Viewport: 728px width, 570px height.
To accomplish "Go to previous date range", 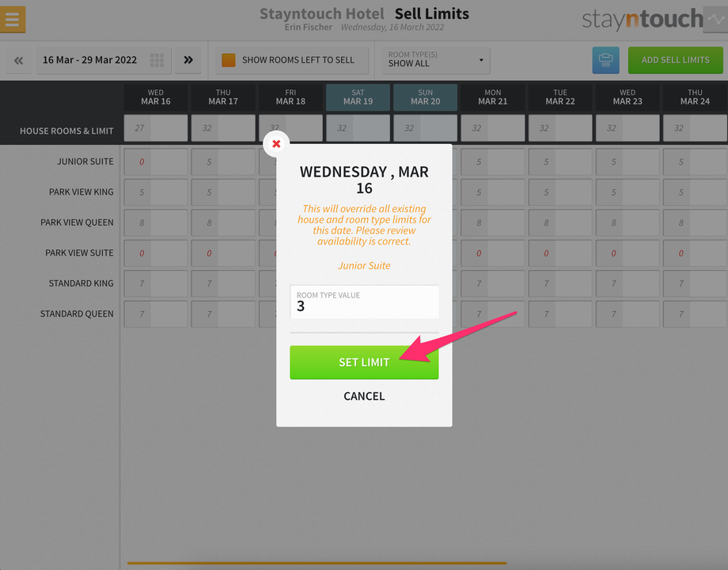I will pos(18,60).
